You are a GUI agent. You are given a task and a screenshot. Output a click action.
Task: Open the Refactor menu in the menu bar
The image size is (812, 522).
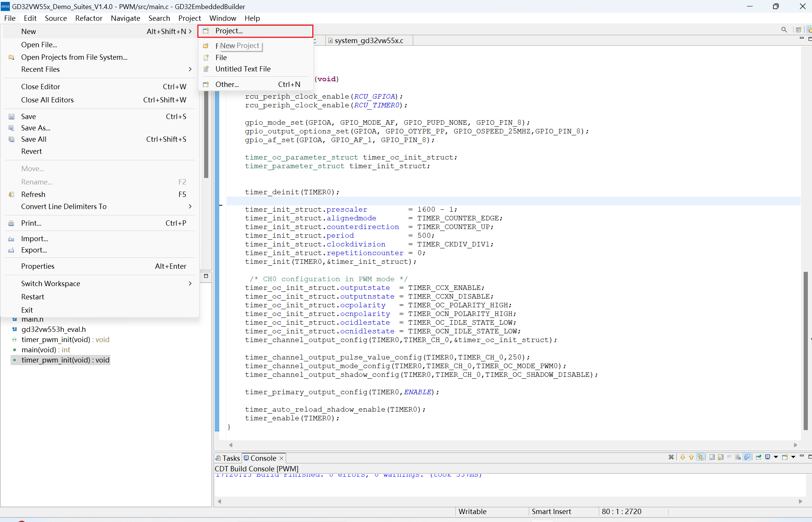[x=89, y=18]
